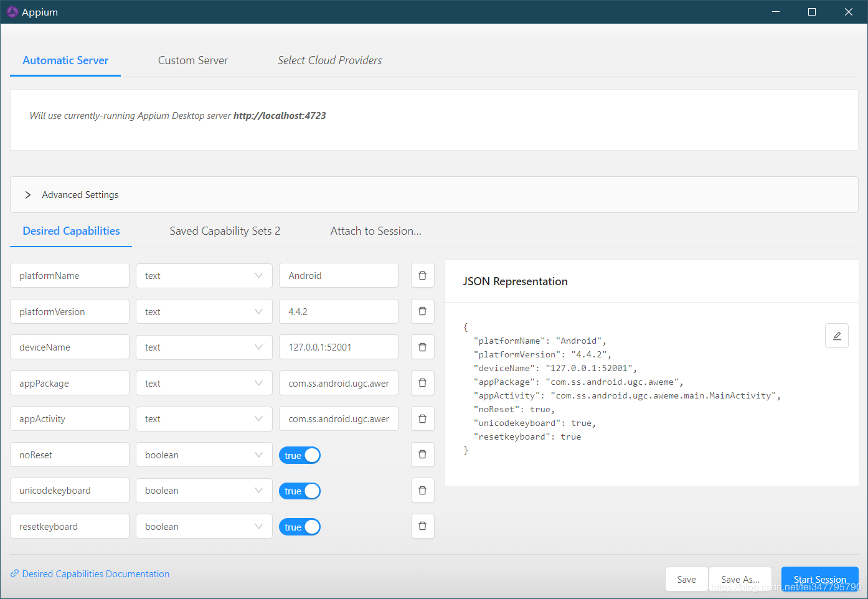Remove the appPackage capability row
The image size is (868, 599).
(422, 383)
